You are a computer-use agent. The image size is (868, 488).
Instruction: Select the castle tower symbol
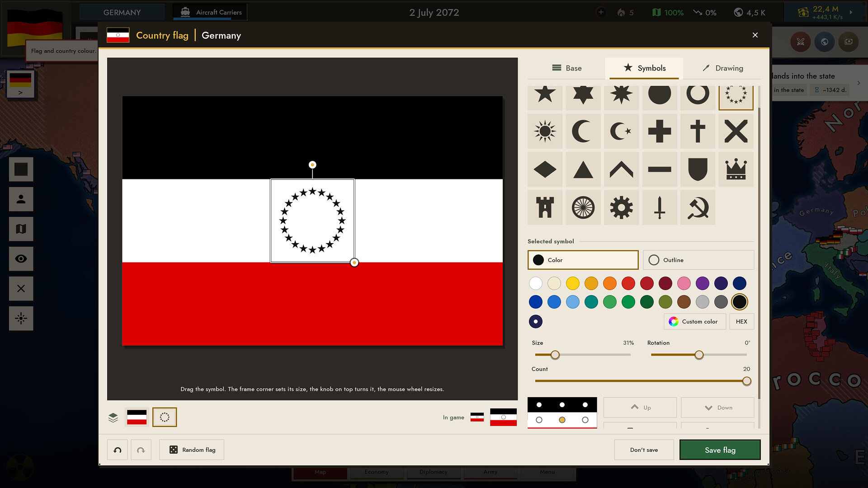click(545, 208)
